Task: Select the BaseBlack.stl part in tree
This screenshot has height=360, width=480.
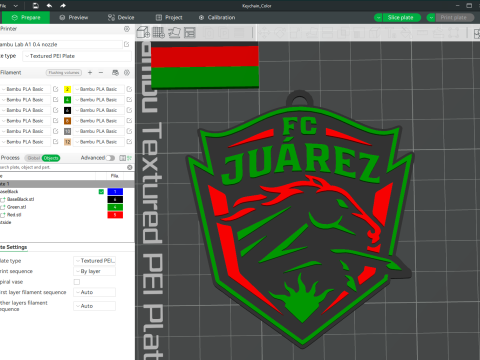Action: [x=20, y=199]
